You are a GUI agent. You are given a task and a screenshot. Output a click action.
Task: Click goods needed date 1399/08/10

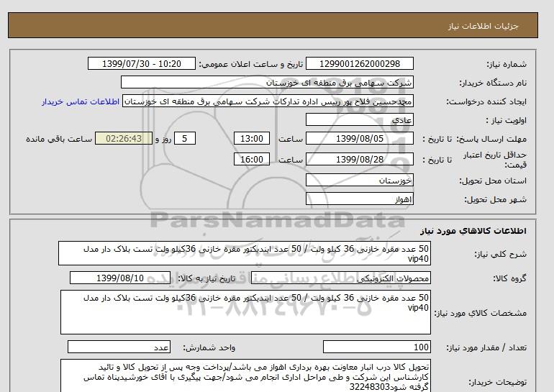coord(120,278)
